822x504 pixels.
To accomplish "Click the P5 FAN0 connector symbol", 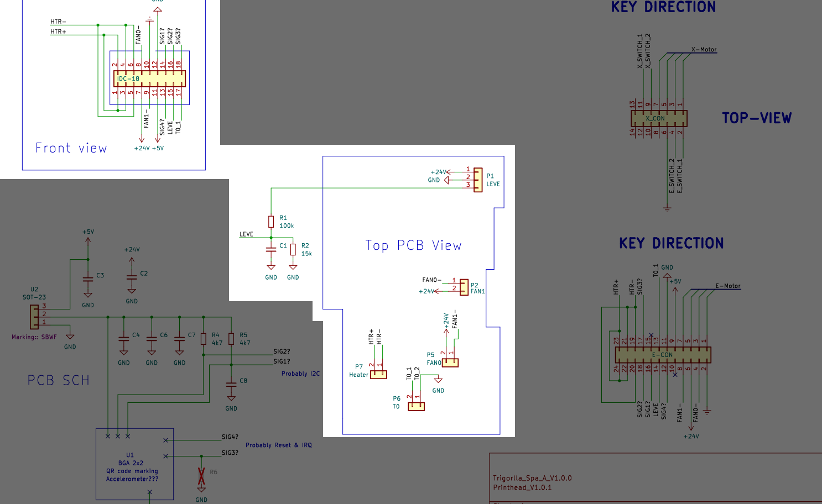I will click(450, 363).
